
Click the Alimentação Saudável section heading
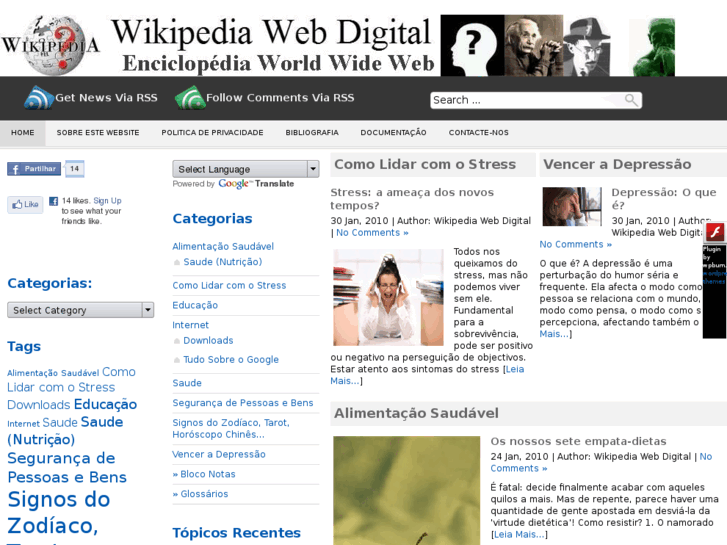click(416, 413)
